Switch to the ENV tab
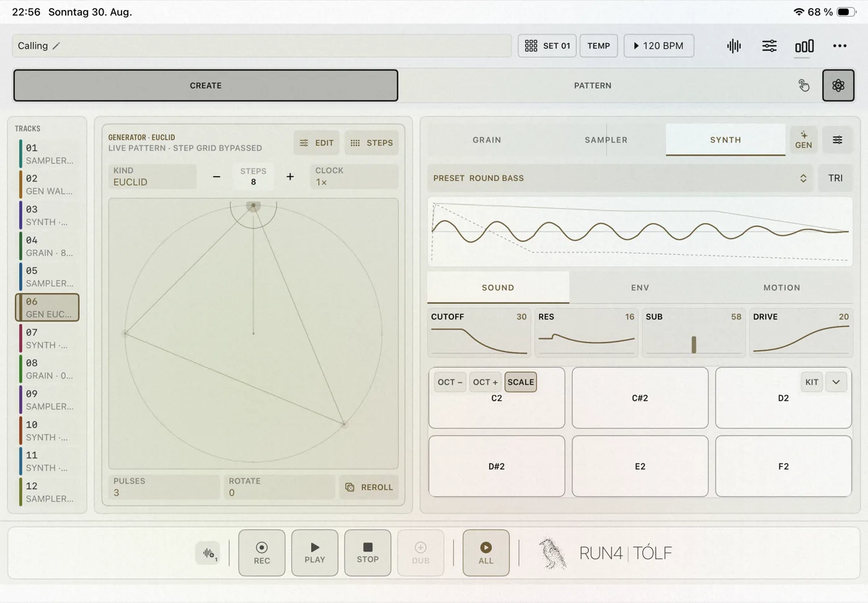 tap(640, 288)
